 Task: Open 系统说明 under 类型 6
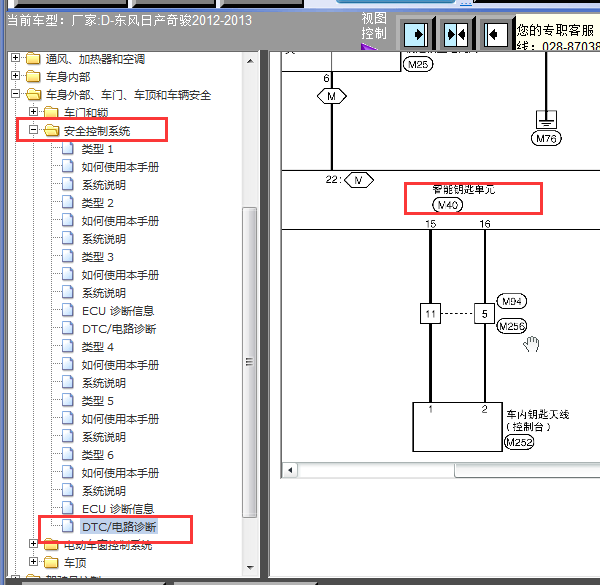coord(104,490)
